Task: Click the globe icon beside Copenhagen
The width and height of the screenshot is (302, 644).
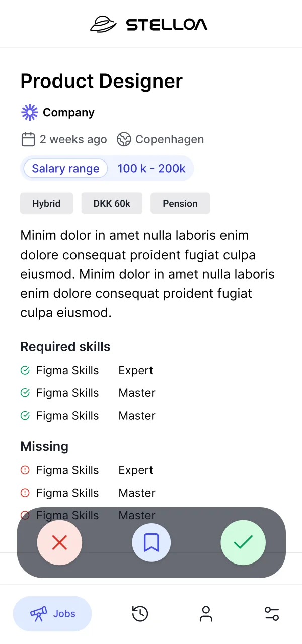Action: coord(124,139)
